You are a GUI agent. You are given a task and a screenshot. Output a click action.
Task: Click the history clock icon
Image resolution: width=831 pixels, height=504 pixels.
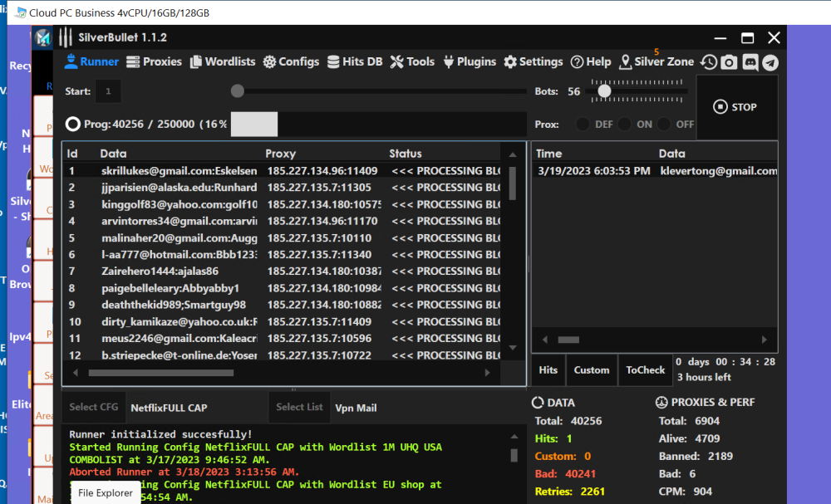click(x=708, y=62)
